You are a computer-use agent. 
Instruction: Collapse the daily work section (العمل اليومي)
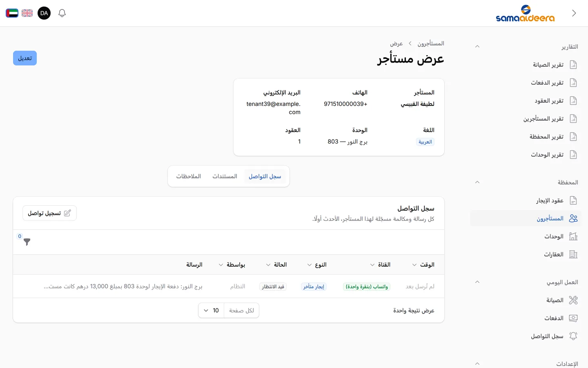[477, 282]
